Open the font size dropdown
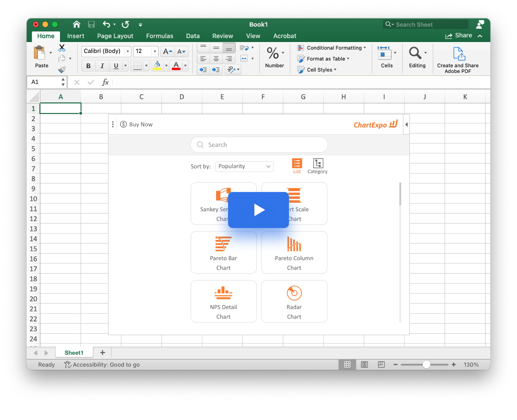This screenshot has width=517, height=420. tap(155, 51)
